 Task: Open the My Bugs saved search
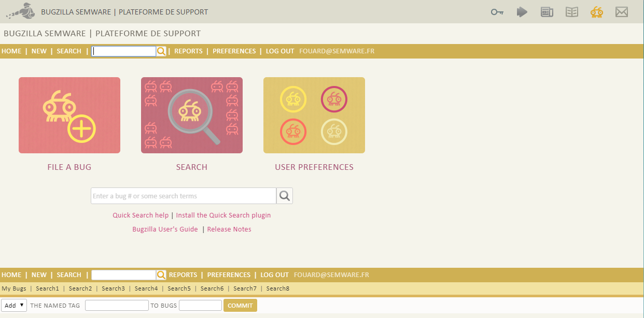coord(14,288)
